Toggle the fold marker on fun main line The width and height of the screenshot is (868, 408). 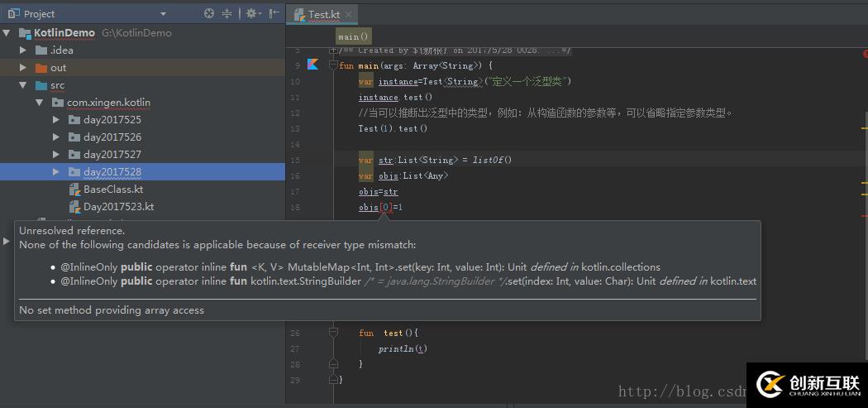tap(333, 65)
